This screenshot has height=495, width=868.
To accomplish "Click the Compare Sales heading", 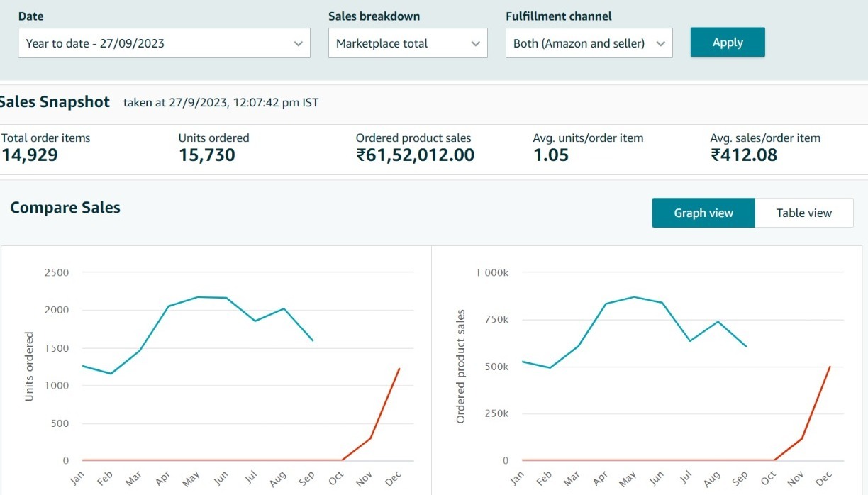I will [65, 208].
